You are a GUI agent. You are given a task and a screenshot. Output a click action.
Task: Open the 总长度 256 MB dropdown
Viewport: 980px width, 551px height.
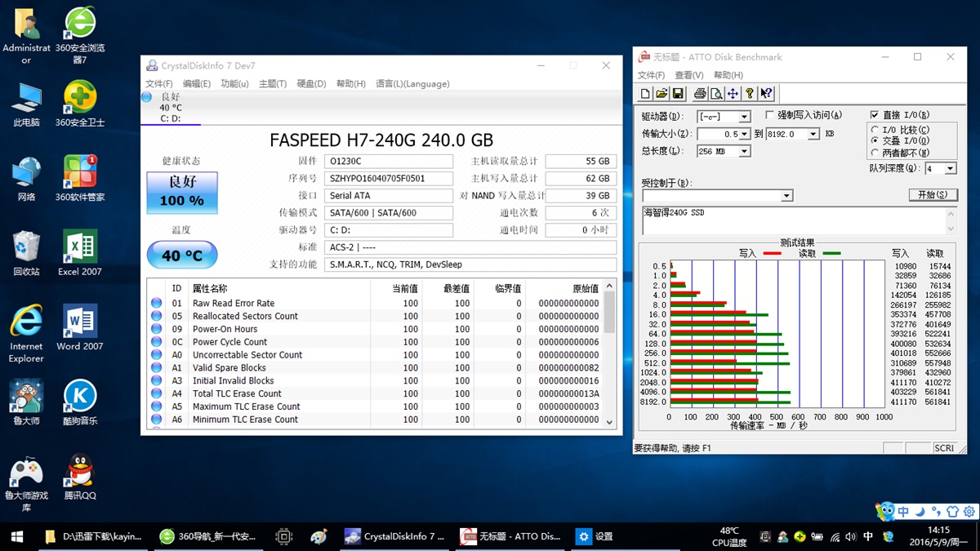point(744,152)
